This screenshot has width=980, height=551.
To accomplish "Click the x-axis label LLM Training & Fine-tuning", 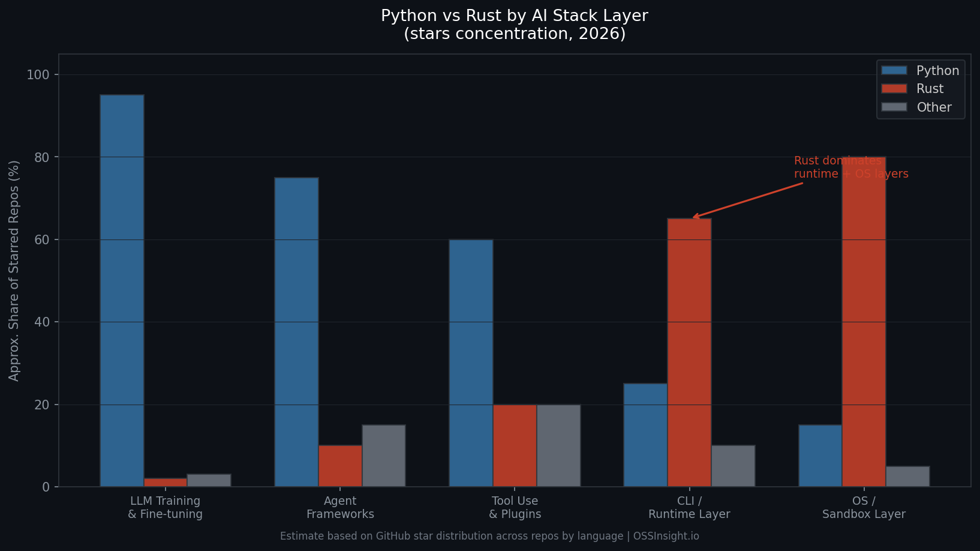I will click(165, 507).
